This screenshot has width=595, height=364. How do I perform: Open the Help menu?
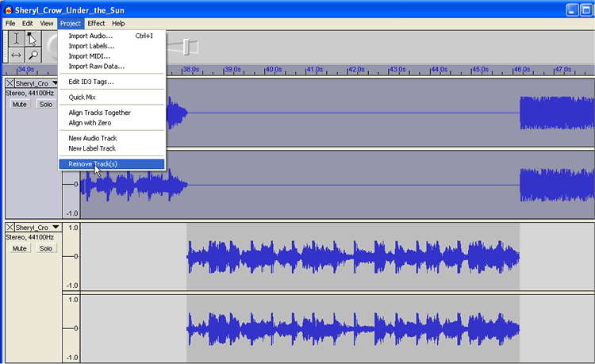click(x=118, y=24)
